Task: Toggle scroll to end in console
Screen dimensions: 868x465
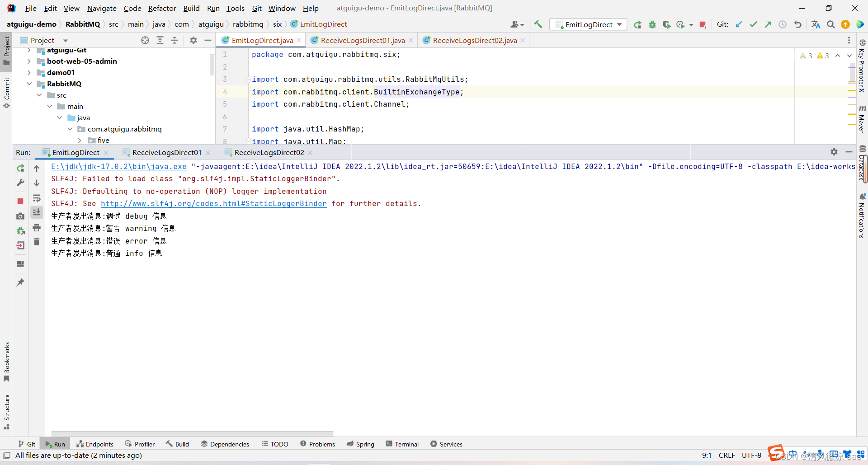Action: pyautogui.click(x=37, y=212)
